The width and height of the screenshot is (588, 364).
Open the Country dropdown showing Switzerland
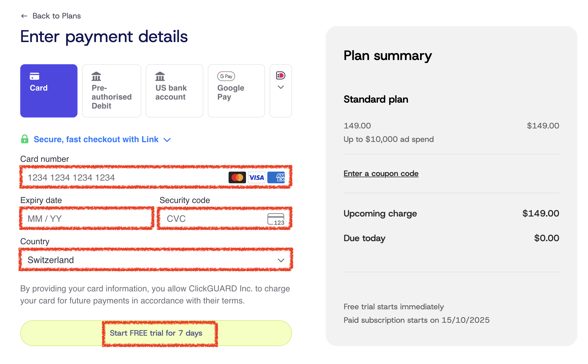156,260
